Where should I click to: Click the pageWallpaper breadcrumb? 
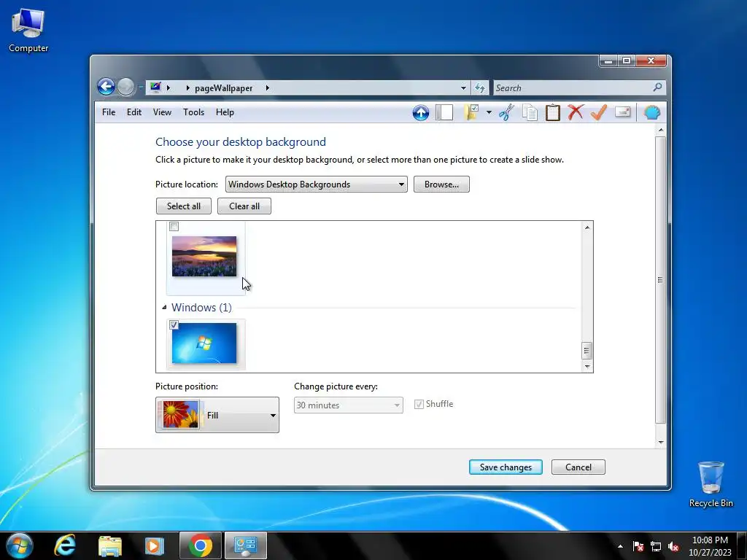[223, 88]
